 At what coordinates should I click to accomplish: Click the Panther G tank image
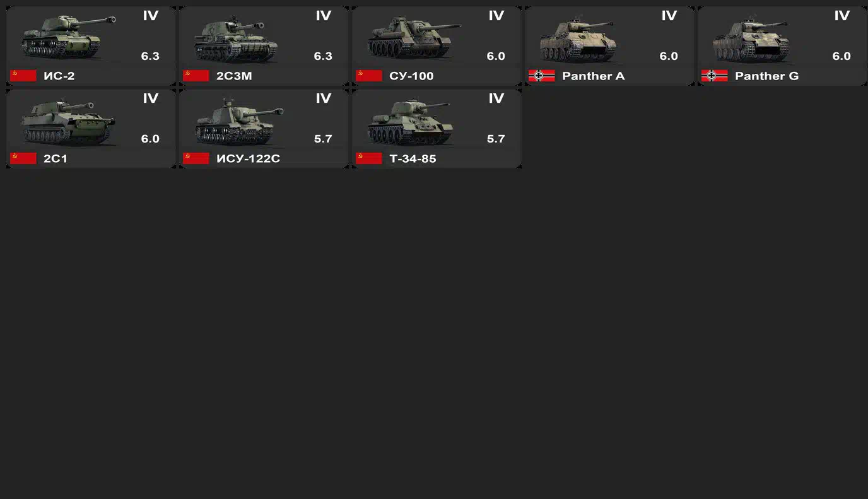pos(751,39)
